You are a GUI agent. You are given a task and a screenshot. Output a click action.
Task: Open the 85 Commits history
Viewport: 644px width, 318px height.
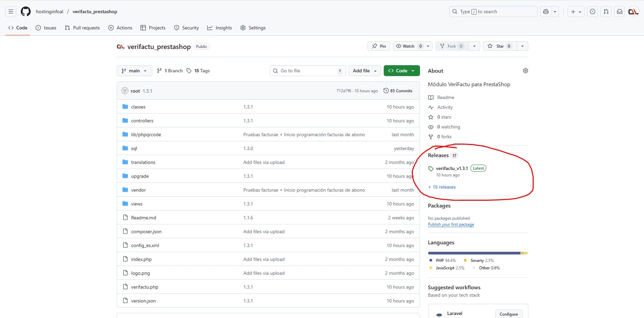point(398,91)
